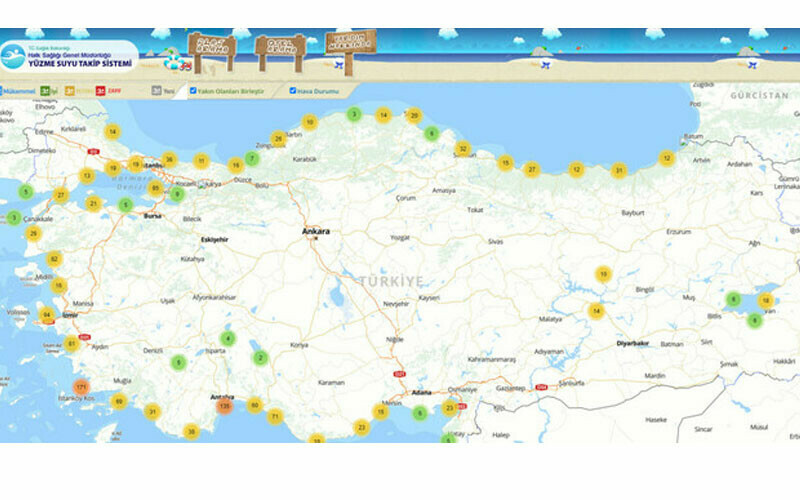Toggle the Hava Durumu checkbox

293,90
